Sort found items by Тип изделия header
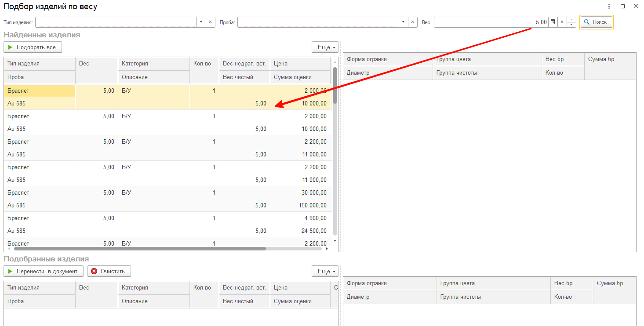This screenshot has width=644, height=326. pyautogui.click(x=40, y=64)
